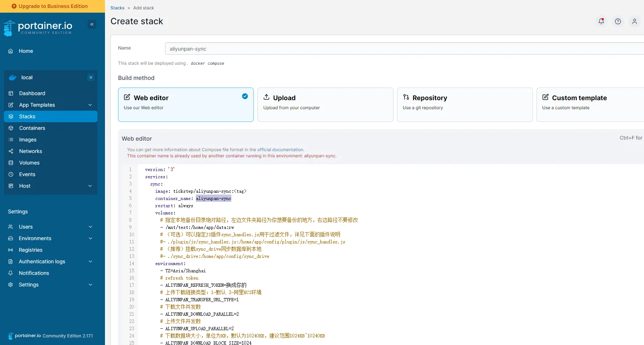Click the Authentication logs file icon
This screenshot has height=345, width=644.
pos(10,261)
